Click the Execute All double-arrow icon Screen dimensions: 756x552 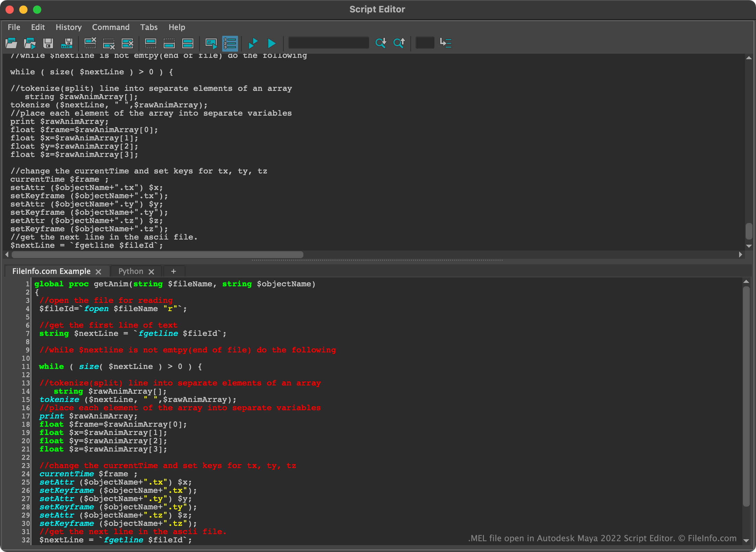(253, 43)
